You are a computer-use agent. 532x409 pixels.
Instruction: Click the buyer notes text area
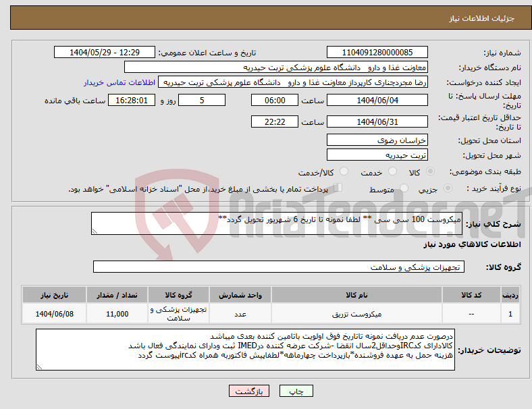tap(245, 350)
